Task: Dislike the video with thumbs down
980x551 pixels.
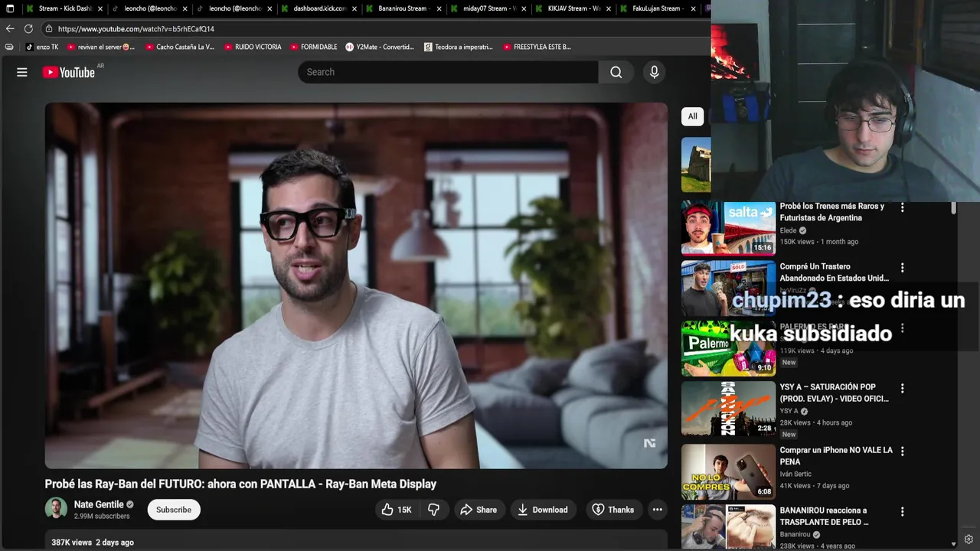Action: 433,510
